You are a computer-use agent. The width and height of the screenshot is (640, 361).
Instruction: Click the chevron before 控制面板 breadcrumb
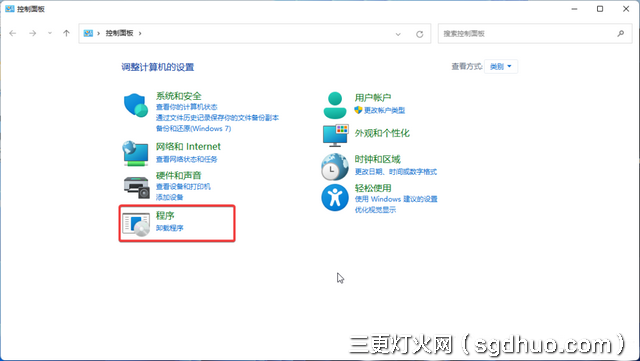[98, 33]
